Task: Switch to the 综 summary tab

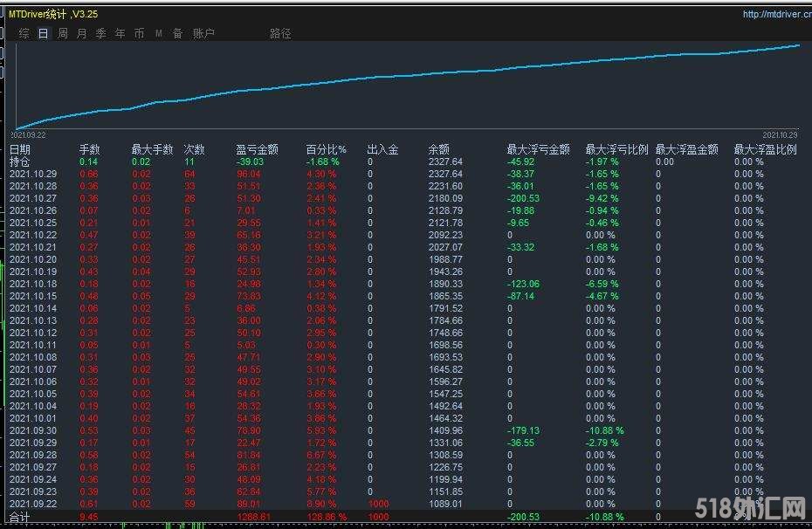Action: point(24,34)
